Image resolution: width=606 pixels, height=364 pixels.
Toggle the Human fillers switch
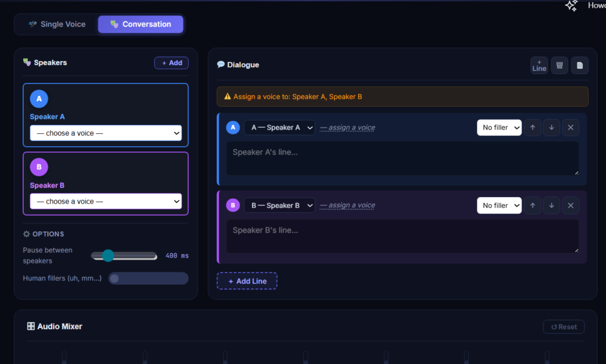pos(149,278)
